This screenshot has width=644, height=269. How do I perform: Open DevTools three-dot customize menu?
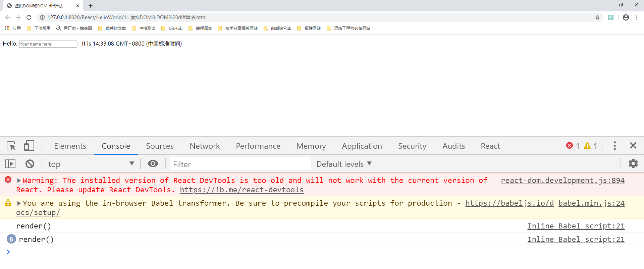point(614,146)
